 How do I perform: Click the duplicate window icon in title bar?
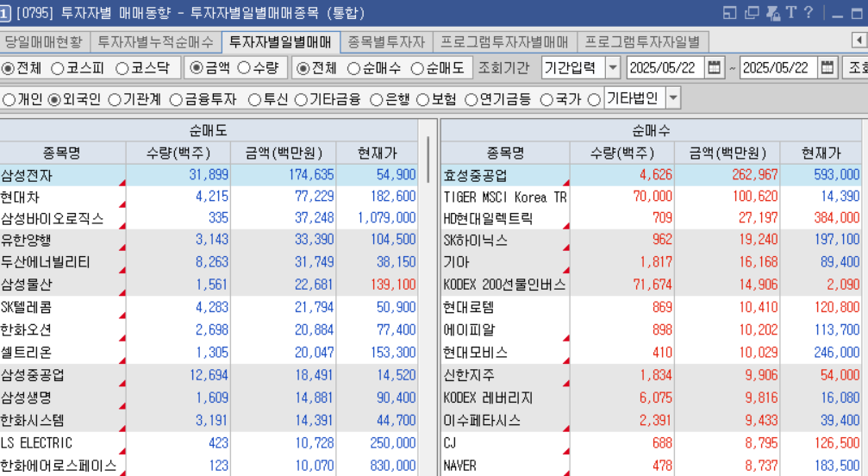tap(751, 13)
